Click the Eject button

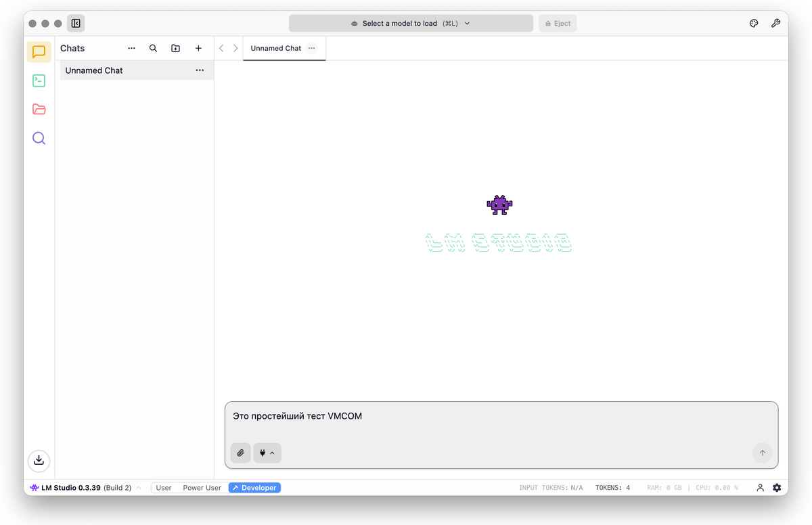click(x=558, y=23)
